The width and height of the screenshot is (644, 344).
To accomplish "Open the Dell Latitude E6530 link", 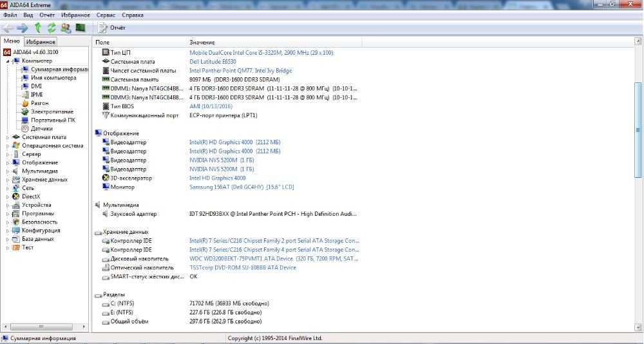I will pyautogui.click(x=213, y=62).
